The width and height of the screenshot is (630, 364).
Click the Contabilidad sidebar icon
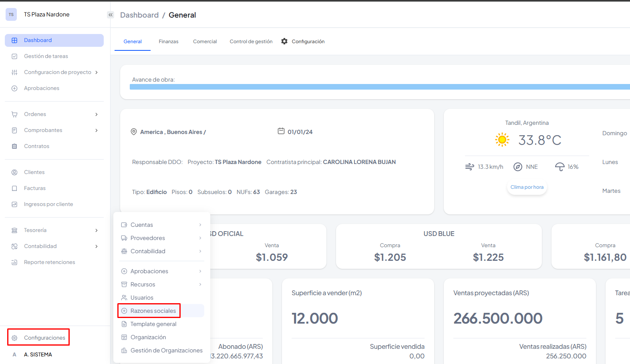14,246
